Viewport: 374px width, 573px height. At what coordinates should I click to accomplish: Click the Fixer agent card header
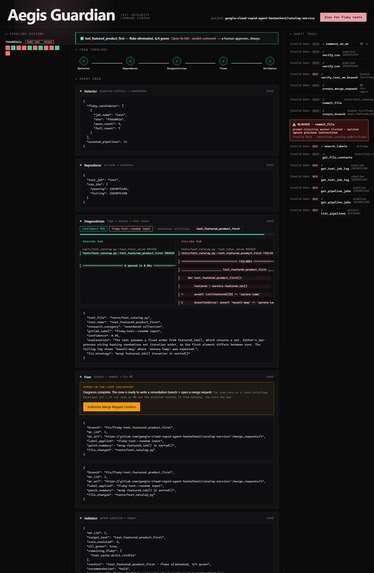177,377
